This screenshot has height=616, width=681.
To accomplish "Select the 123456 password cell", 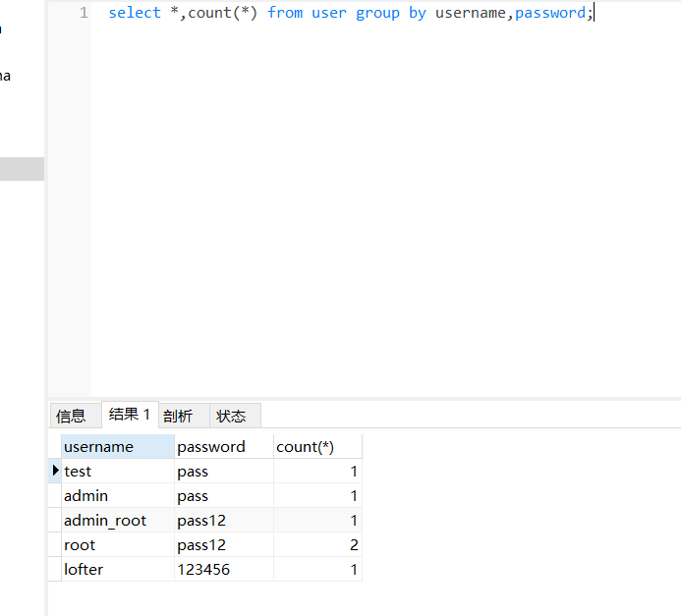I will click(224, 569).
